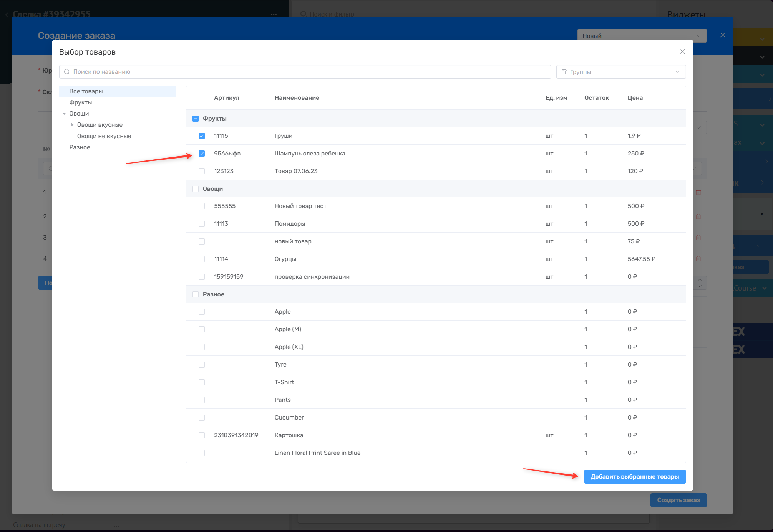Check the Овощи group checkbox
Image resolution: width=773 pixels, height=532 pixels.
(196, 189)
